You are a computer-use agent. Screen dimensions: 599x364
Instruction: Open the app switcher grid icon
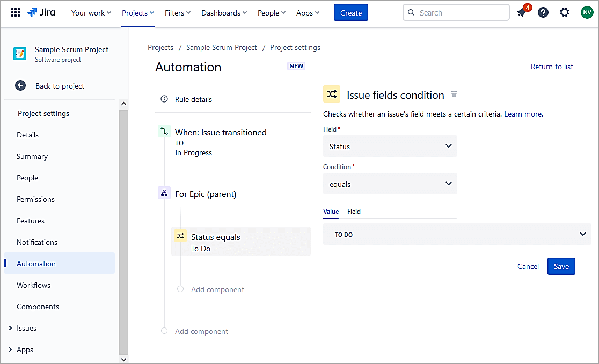coord(16,12)
